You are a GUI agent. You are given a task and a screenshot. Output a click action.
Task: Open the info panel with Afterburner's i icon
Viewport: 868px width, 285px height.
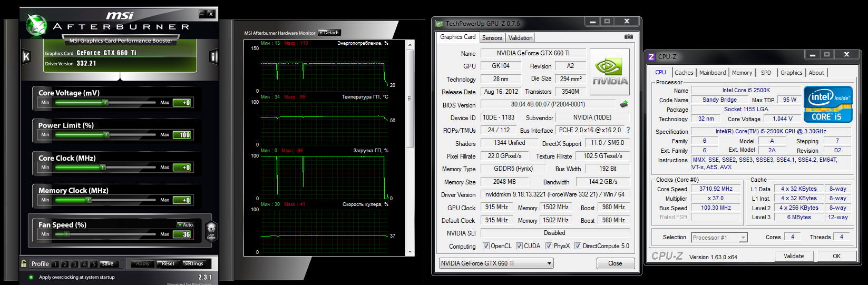[x=214, y=56]
